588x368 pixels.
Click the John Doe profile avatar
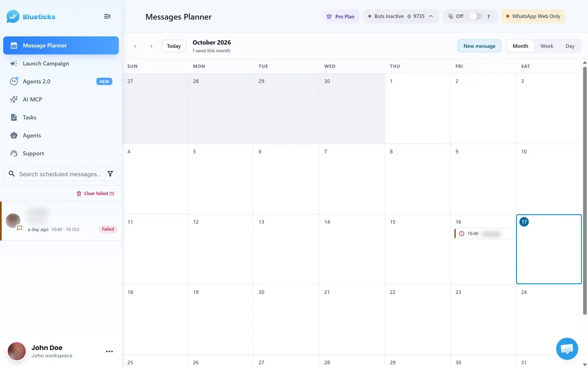[17, 351]
